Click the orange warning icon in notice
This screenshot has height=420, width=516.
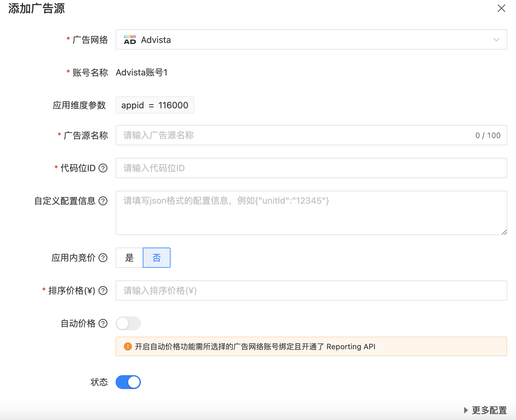click(128, 346)
